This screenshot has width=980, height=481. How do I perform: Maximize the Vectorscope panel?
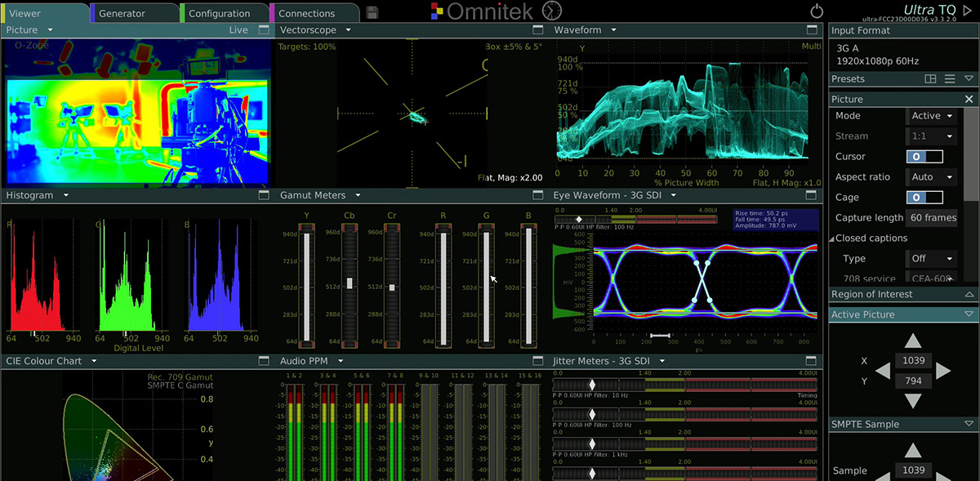[537, 30]
